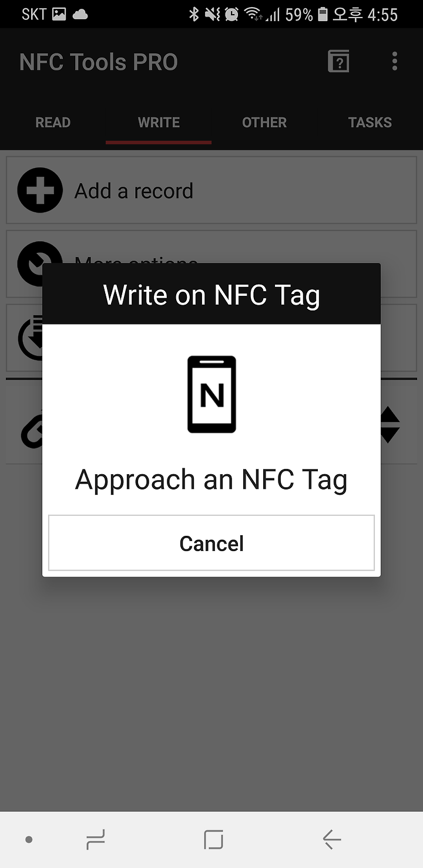Tap the navigation bar dot toggle
Viewport: 423px width, 868px height.
[29, 840]
